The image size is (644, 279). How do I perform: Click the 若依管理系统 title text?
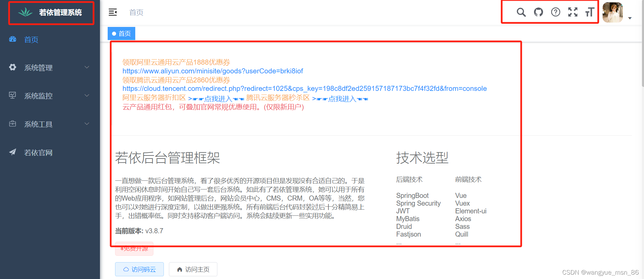tap(61, 12)
